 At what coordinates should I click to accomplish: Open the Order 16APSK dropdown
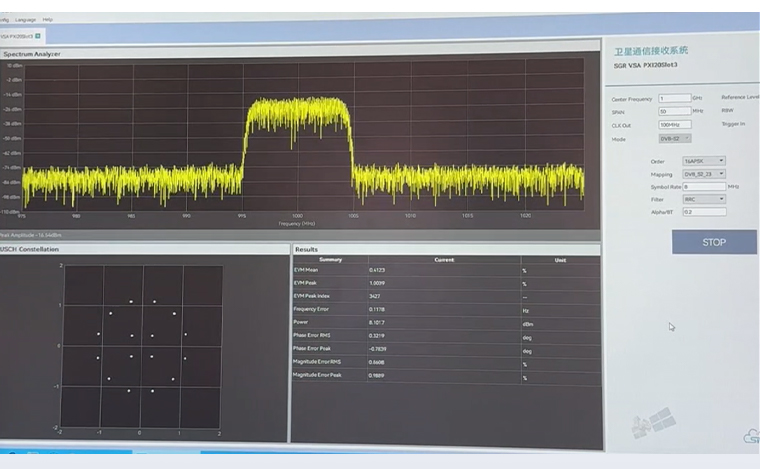[704, 161]
